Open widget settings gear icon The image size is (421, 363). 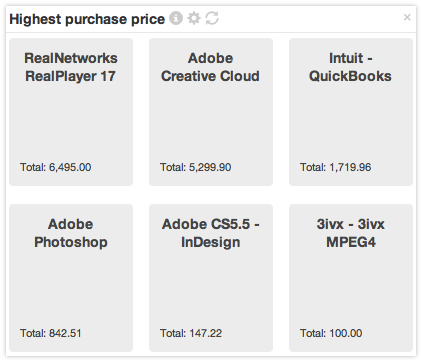click(x=194, y=18)
